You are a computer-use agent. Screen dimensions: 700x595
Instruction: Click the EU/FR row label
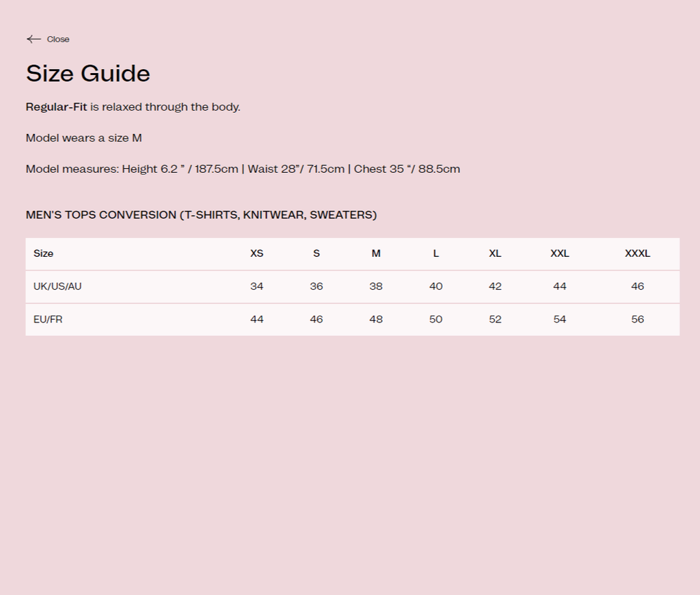coord(48,319)
